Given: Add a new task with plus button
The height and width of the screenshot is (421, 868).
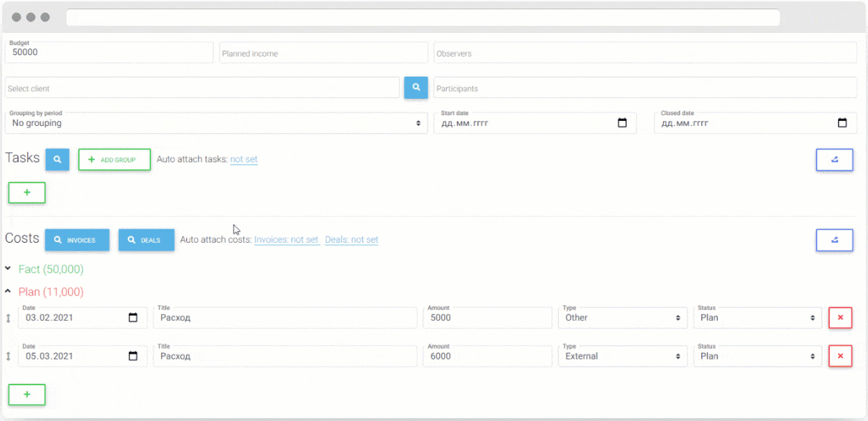Looking at the screenshot, I should [x=27, y=193].
